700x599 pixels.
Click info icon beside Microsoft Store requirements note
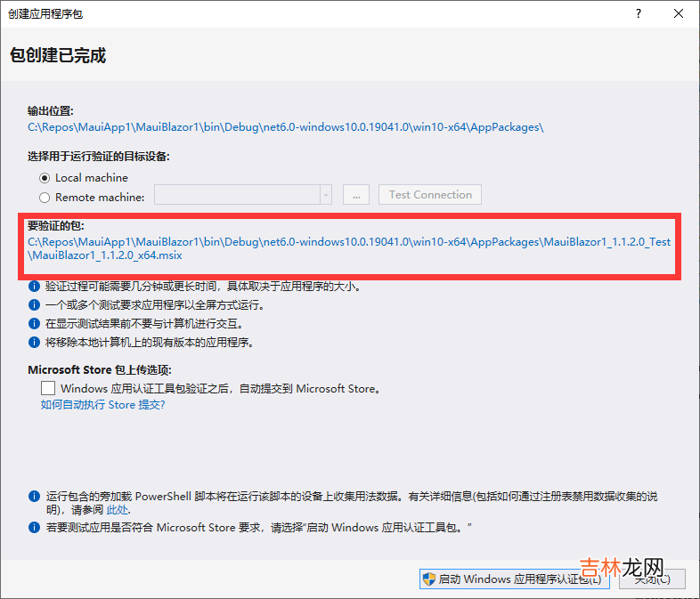click(x=34, y=528)
